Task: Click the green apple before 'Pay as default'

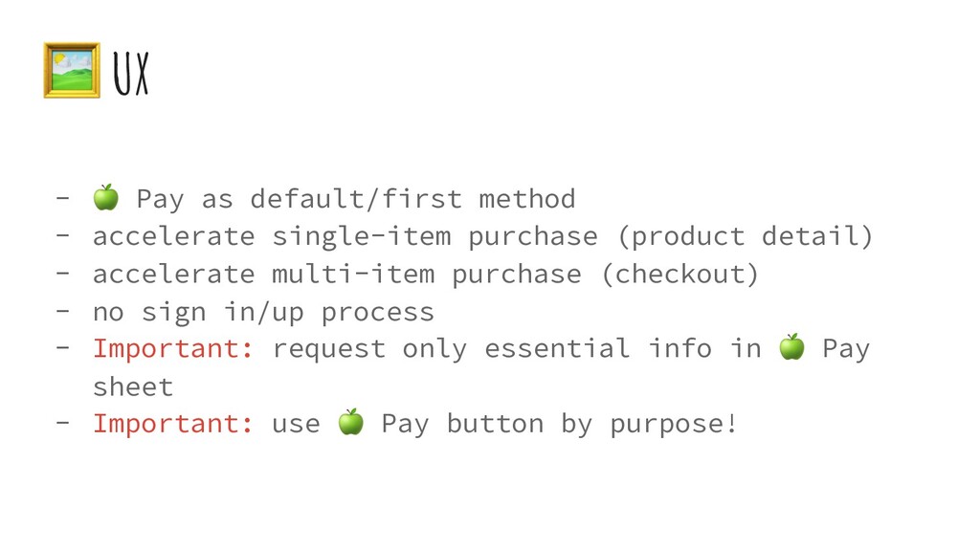Action: (105, 197)
